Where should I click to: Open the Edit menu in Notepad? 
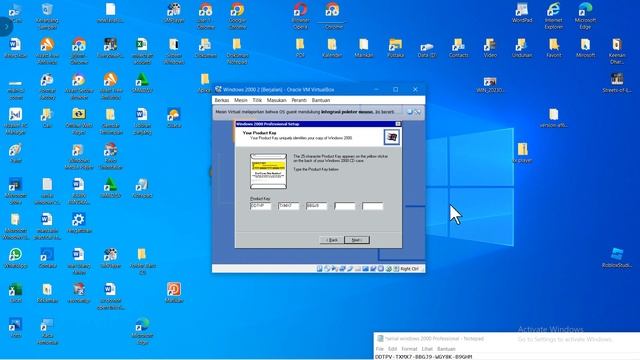[x=392, y=349]
